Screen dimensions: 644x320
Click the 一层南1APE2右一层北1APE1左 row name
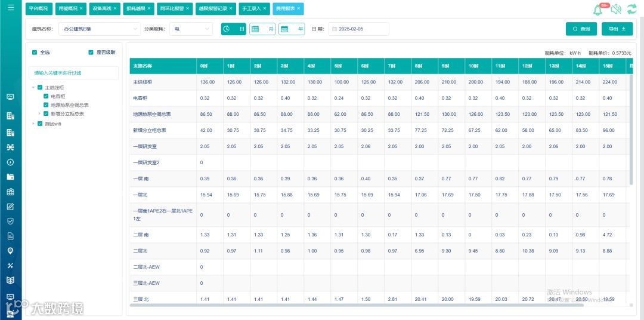[163, 215]
